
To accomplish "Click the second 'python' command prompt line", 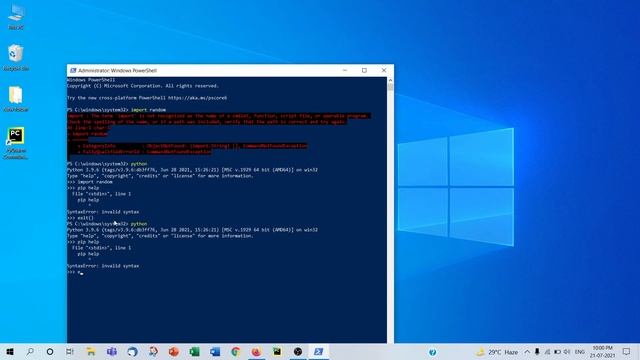I will point(107,224).
